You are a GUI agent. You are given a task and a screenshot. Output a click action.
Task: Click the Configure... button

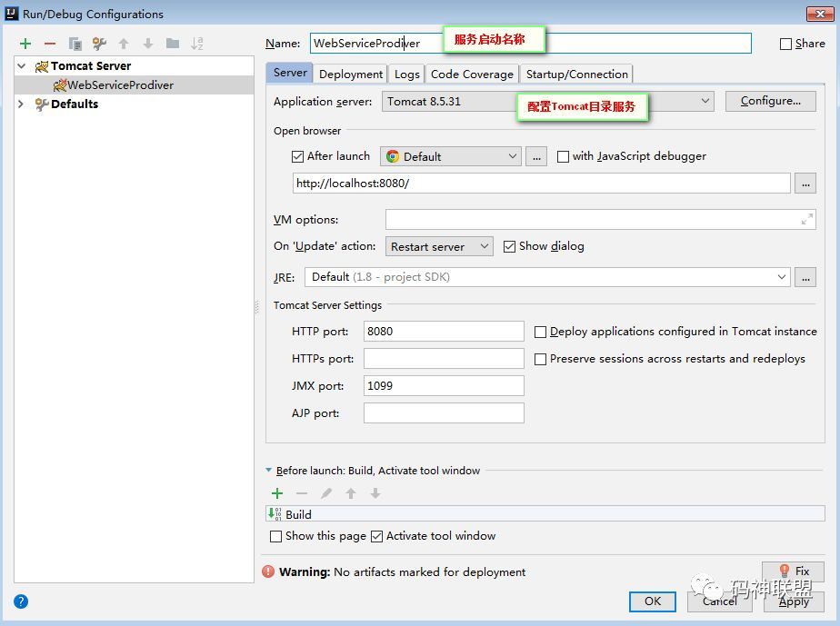[770, 101]
